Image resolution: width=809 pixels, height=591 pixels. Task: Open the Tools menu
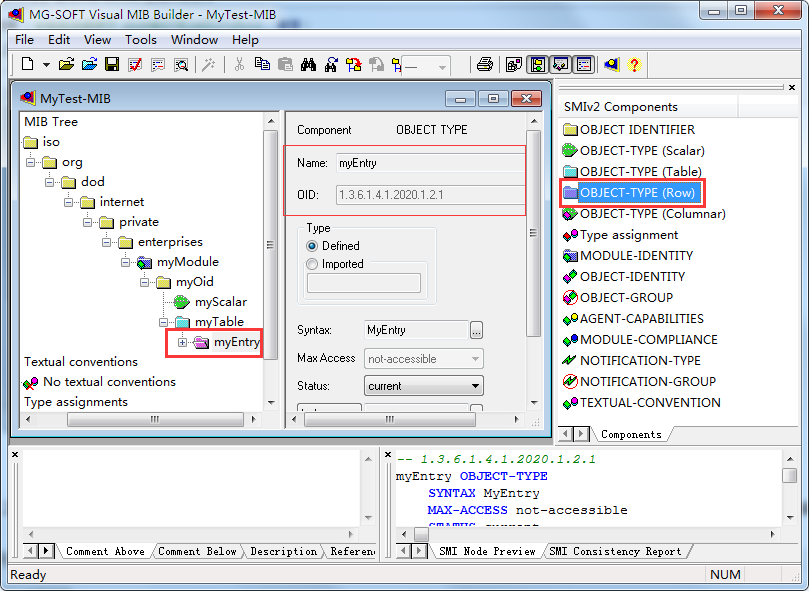click(140, 40)
